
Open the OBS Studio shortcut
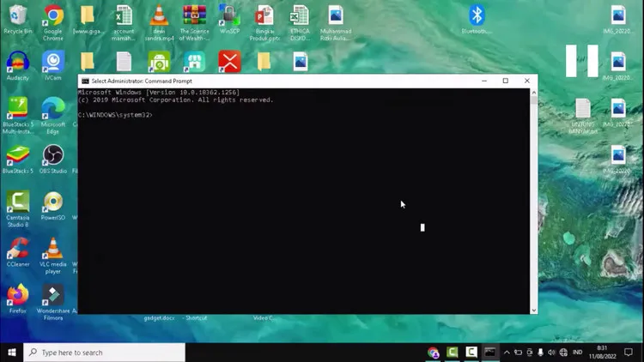[x=53, y=160]
